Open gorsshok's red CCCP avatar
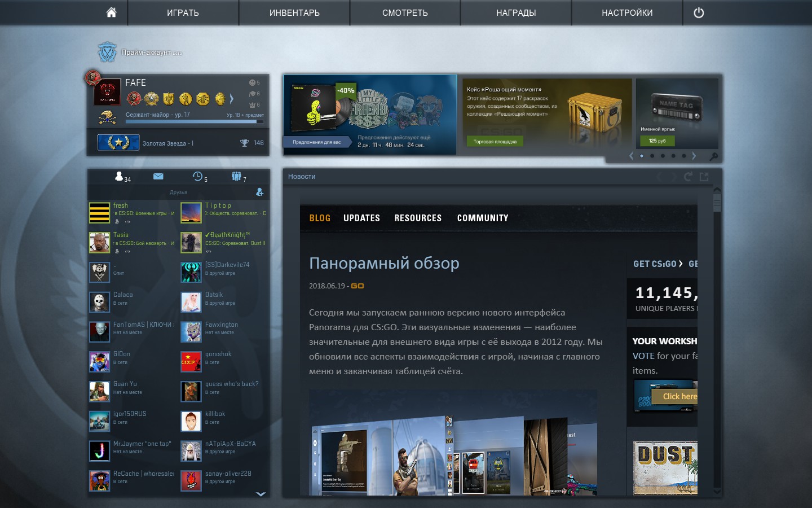812x508 pixels. tap(191, 362)
